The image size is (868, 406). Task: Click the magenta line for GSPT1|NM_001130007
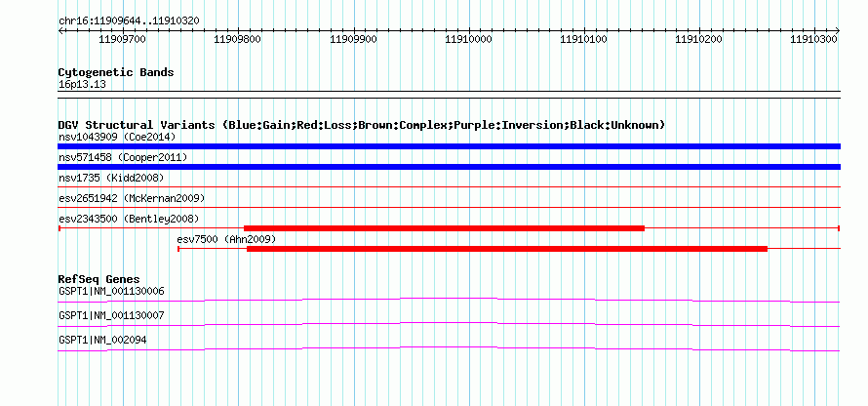click(x=449, y=325)
